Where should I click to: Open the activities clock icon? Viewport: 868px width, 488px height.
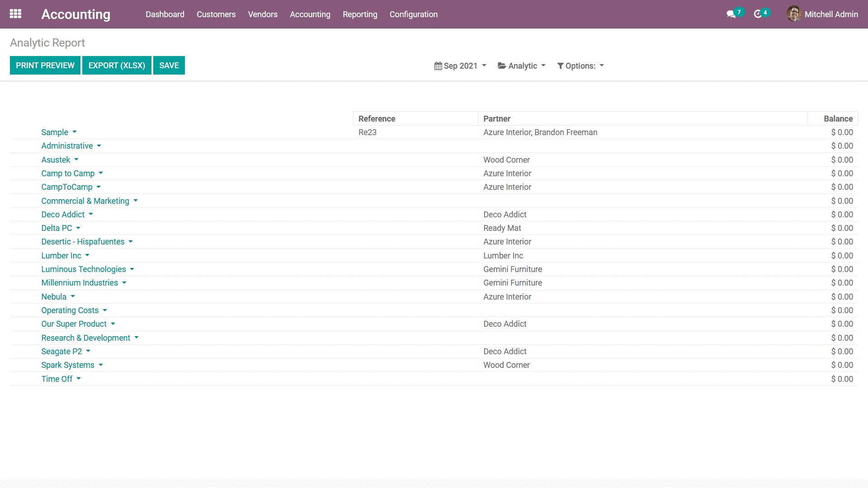tap(758, 14)
